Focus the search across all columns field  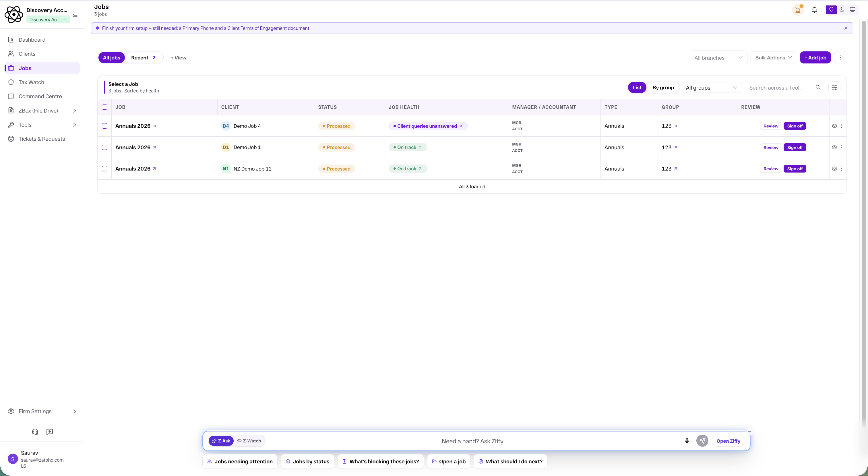(x=785, y=88)
